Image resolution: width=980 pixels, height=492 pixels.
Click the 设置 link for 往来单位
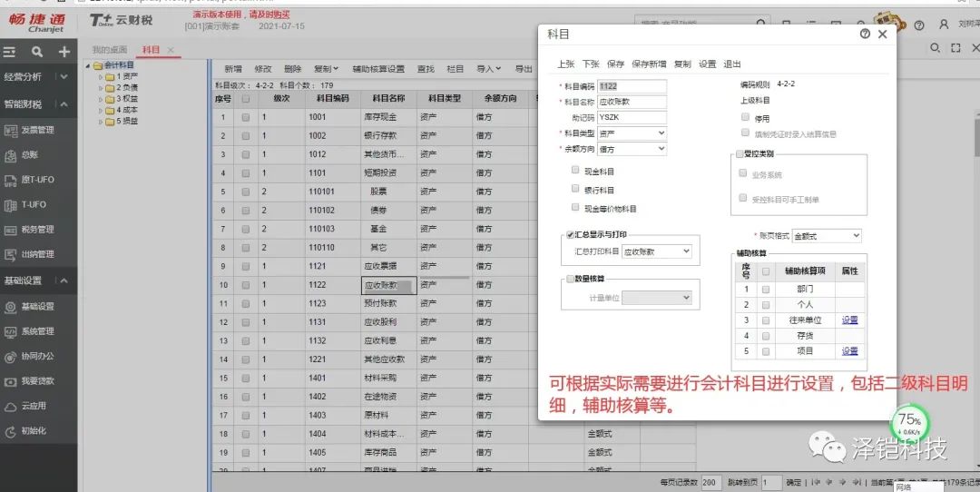pos(848,320)
